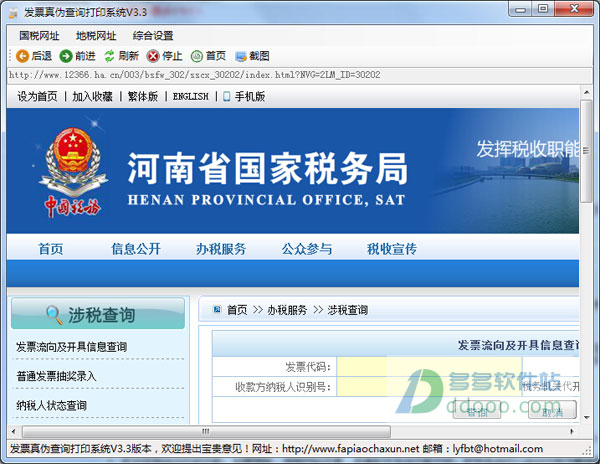The image size is (600, 464).
Task: Open the 手机版 mobile version link
Action: point(250,96)
